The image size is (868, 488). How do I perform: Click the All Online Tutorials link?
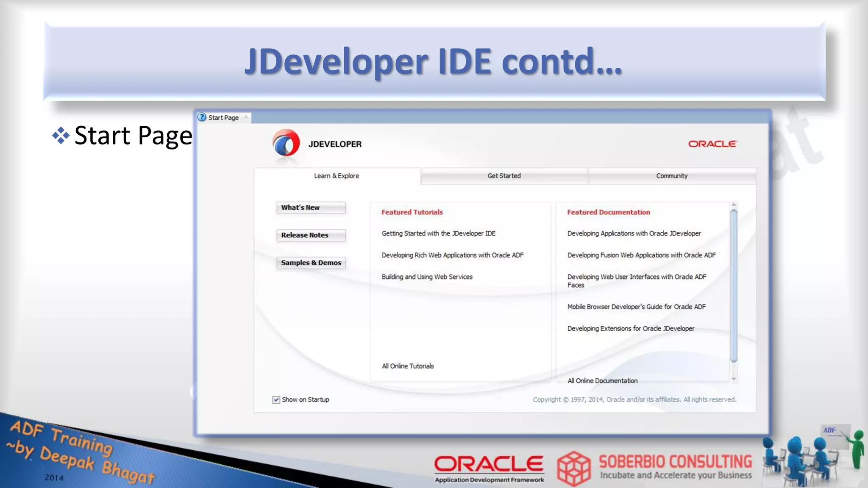pos(408,366)
